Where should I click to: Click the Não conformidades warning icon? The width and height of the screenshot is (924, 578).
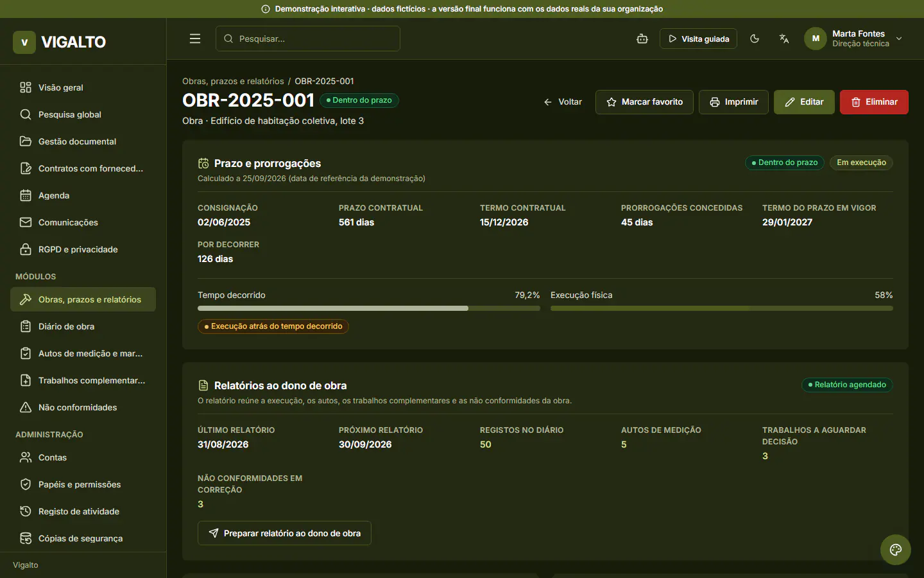[26, 407]
